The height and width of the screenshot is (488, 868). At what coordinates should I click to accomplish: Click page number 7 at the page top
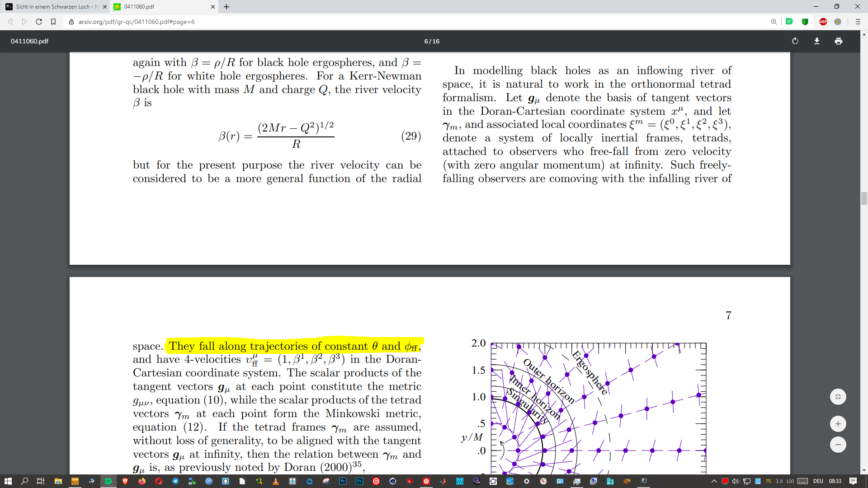(x=728, y=315)
